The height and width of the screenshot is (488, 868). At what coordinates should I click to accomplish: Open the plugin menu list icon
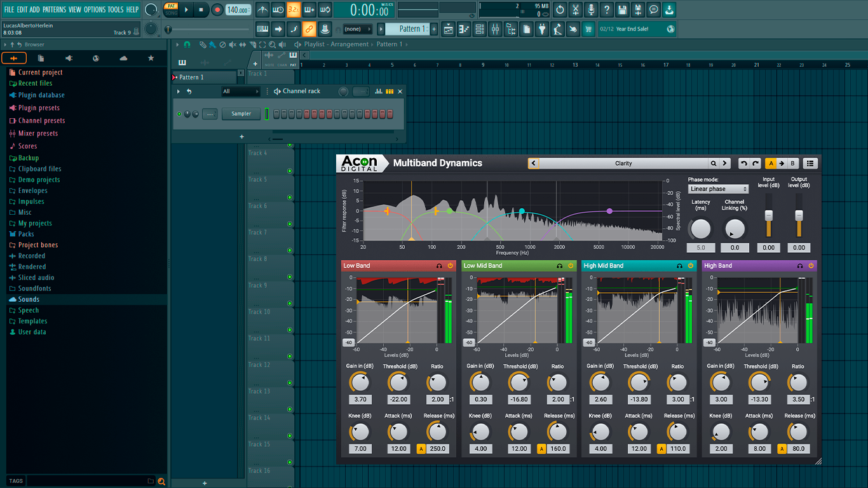coord(810,163)
